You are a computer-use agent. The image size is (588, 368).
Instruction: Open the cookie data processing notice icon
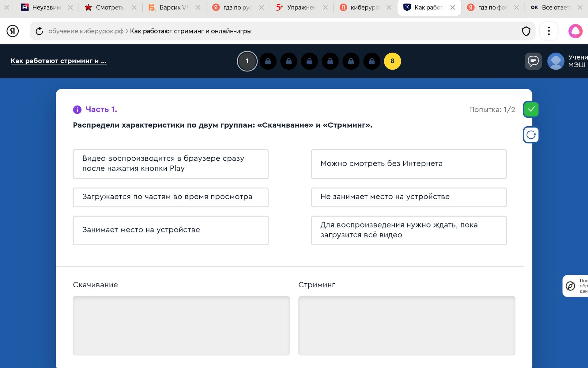click(570, 286)
